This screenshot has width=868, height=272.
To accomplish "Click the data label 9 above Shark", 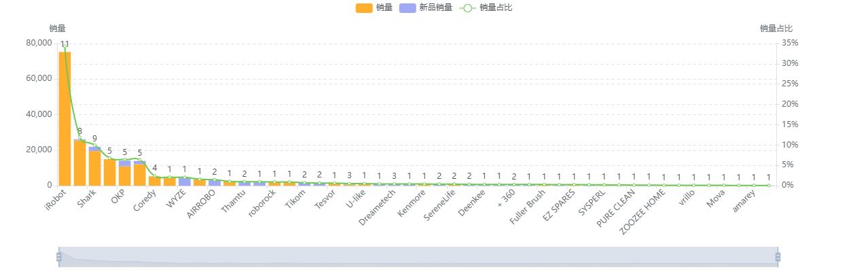I will point(94,139).
